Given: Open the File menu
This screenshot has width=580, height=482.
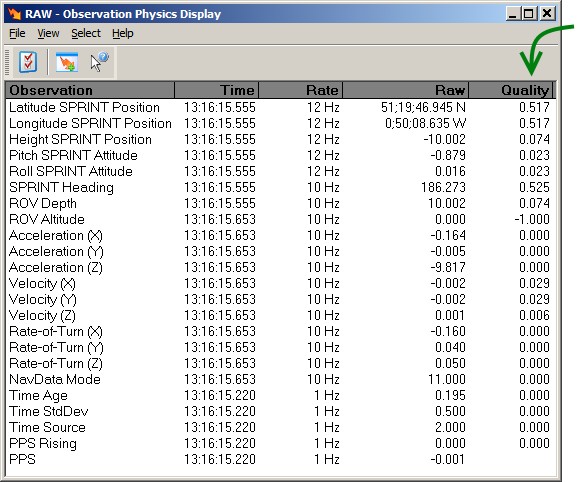Looking at the screenshot, I should pos(17,33).
